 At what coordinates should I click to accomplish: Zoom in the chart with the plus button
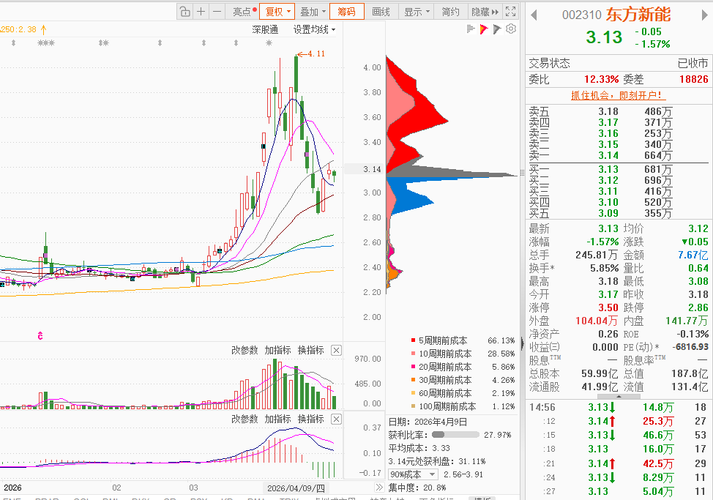coord(201,12)
